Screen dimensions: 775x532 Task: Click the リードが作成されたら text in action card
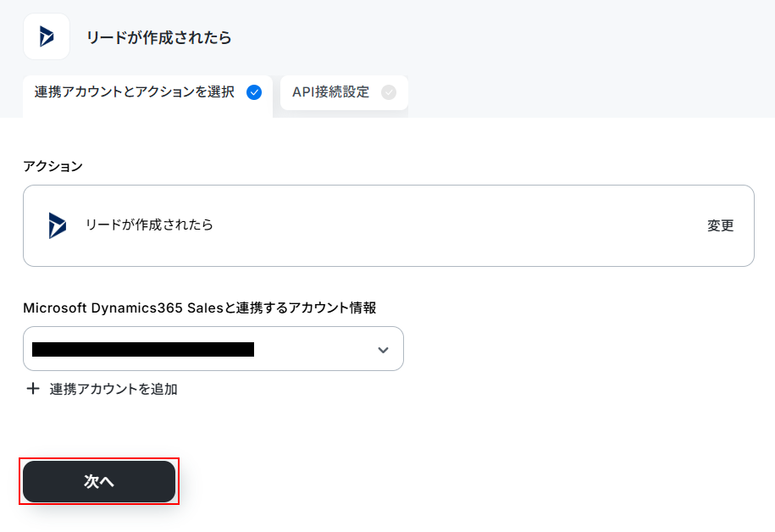tap(149, 225)
